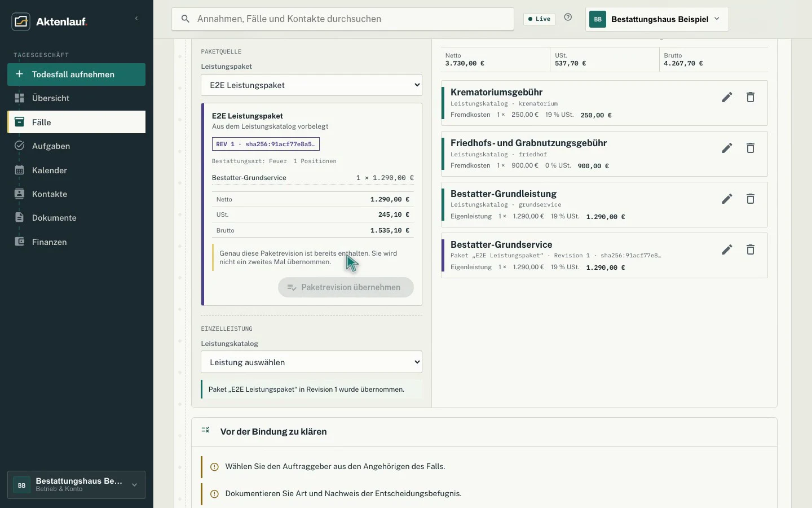The height and width of the screenshot is (508, 812).
Task: Click the REV 1 sha256 revision badge
Action: click(x=266, y=144)
